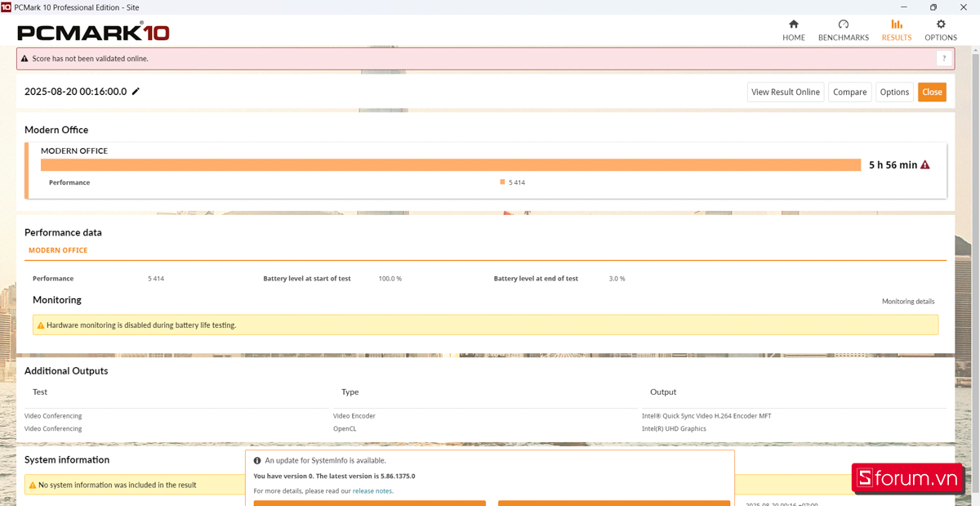Click the Score has not been validated message
The width and height of the screenshot is (980, 506).
(x=91, y=59)
